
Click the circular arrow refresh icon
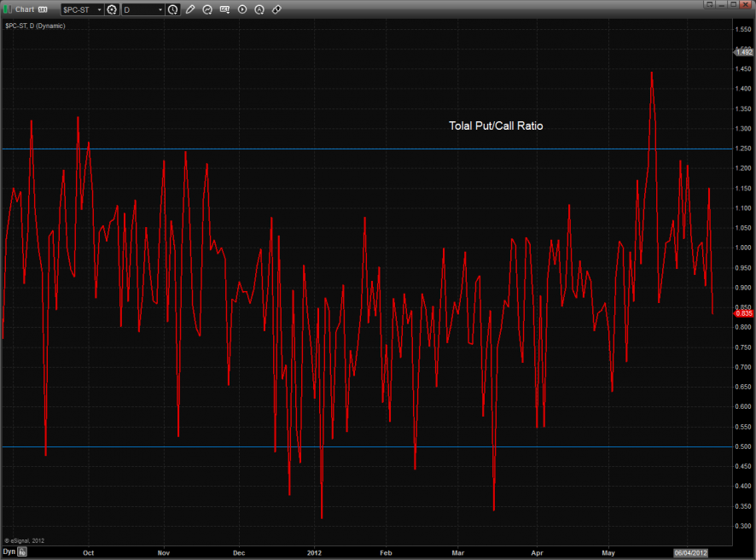(x=207, y=9)
